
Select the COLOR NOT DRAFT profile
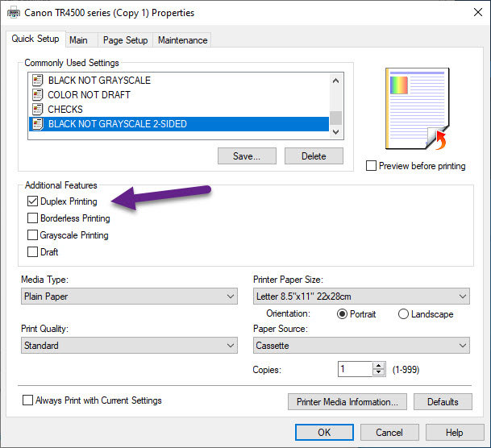pos(179,95)
